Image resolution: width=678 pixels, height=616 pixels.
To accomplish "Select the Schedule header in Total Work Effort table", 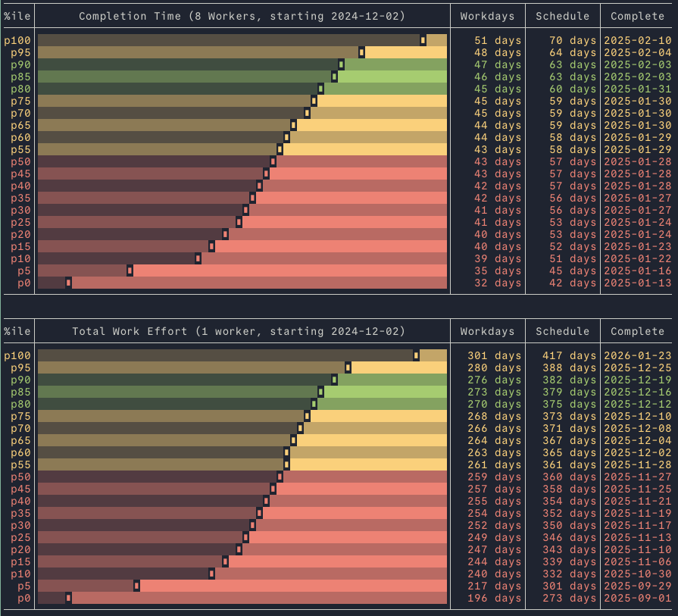I will 563,331.
